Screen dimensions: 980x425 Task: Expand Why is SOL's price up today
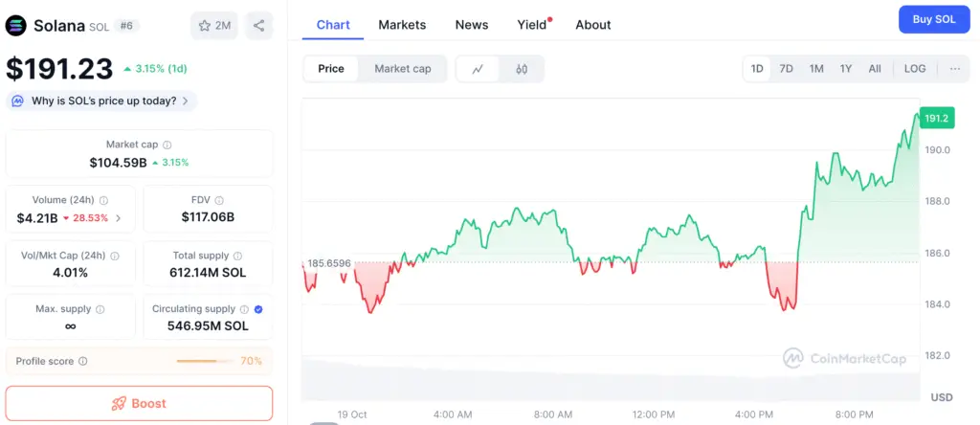(100, 101)
